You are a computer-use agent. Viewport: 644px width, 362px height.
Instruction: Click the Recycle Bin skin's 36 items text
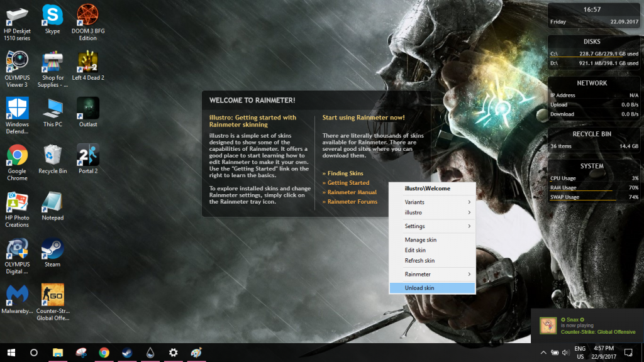coord(560,146)
